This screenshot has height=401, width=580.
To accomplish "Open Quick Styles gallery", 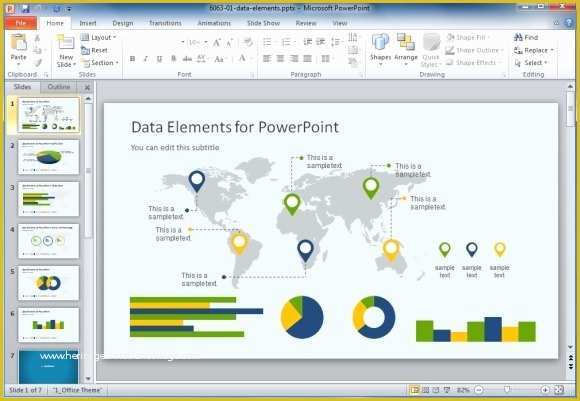I will point(431,51).
